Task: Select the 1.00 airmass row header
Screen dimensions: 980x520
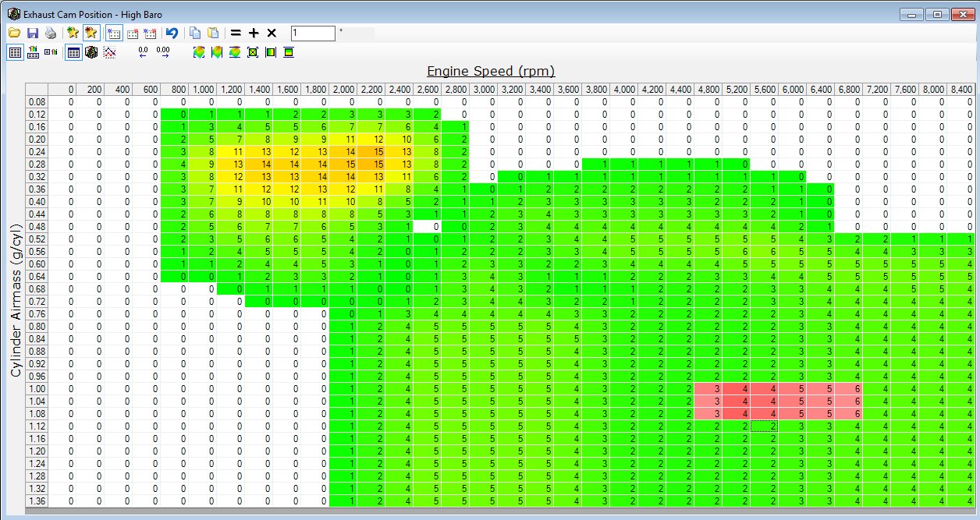Action: (37, 388)
